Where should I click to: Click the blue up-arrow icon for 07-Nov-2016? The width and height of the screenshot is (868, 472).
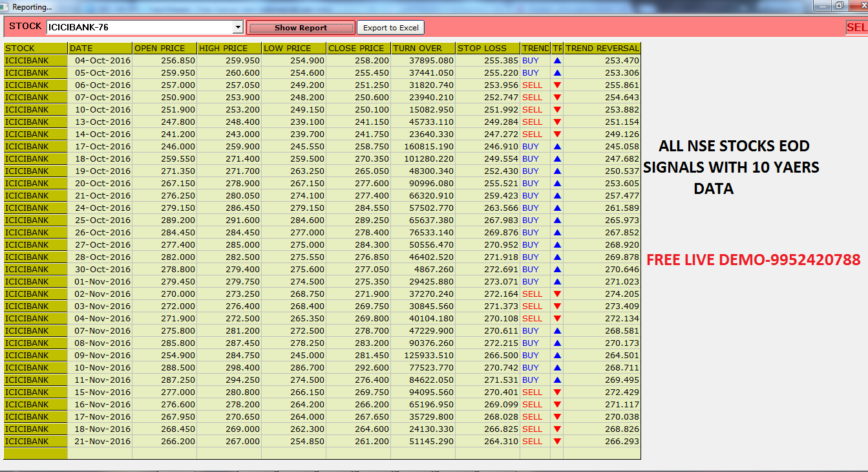pos(557,331)
